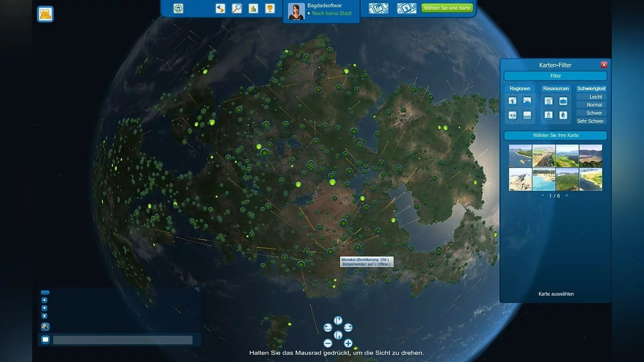
Task: Click the Cities XL logo icon
Action: point(45,14)
